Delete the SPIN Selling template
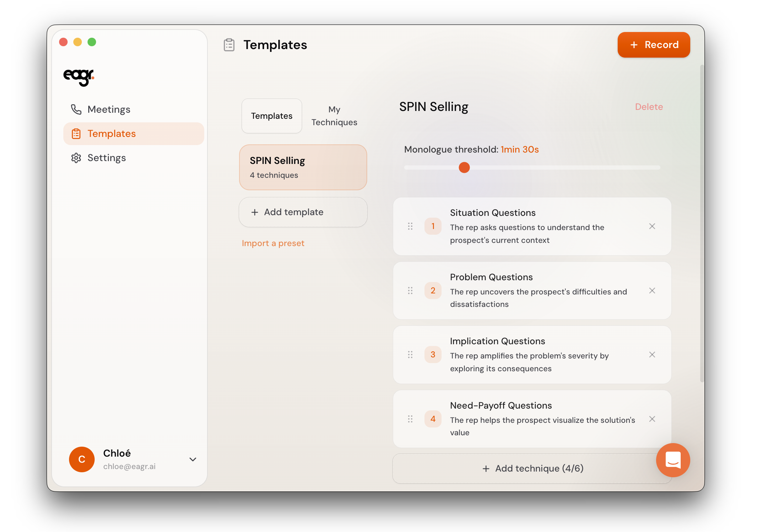Image resolution: width=760 pixels, height=532 pixels. 649,107
